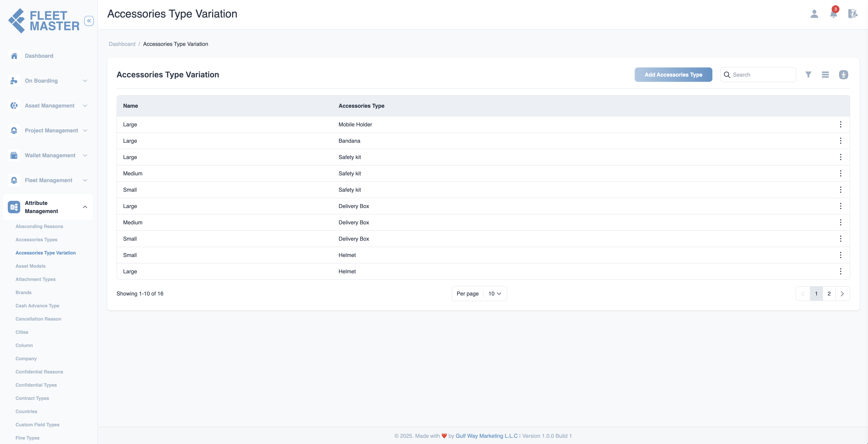Expand the On Boarding menu chevron

(85, 81)
